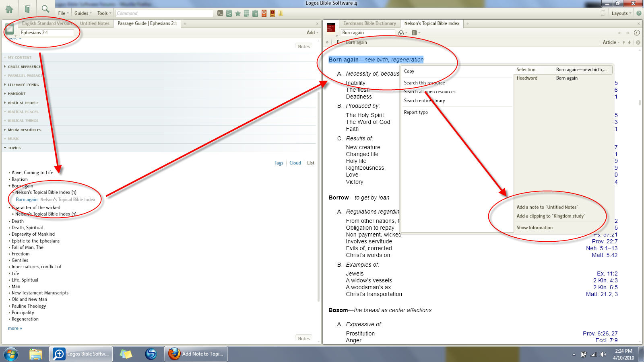Close the locator bar with the x icon
The image size is (644, 362).
(638, 42)
